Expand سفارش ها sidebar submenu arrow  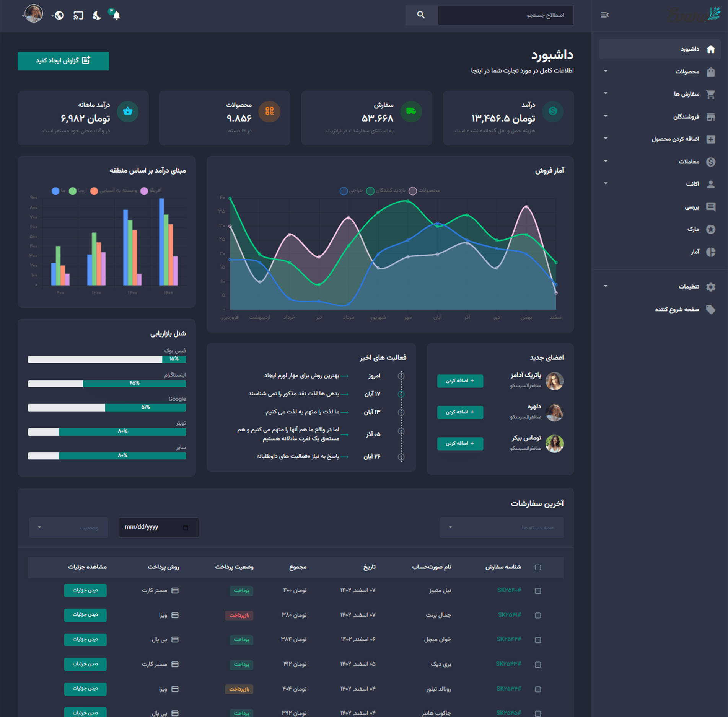click(x=606, y=93)
